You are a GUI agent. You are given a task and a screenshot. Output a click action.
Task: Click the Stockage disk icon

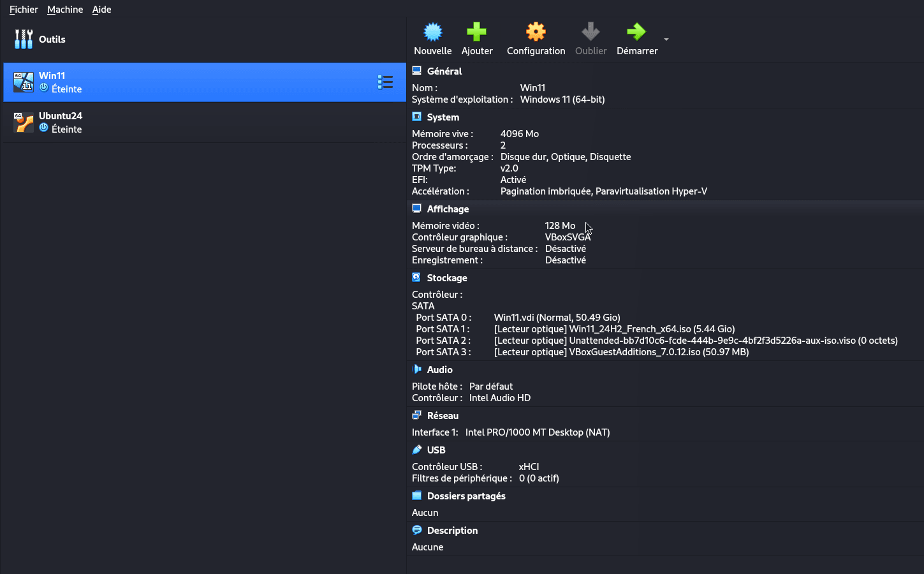[417, 277]
